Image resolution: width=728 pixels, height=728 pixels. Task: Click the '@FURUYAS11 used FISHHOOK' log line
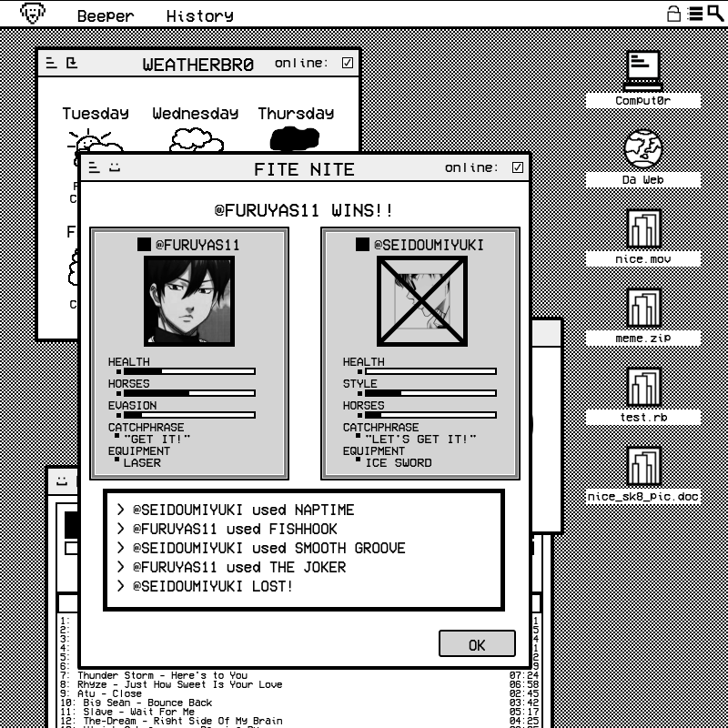[x=227, y=529]
